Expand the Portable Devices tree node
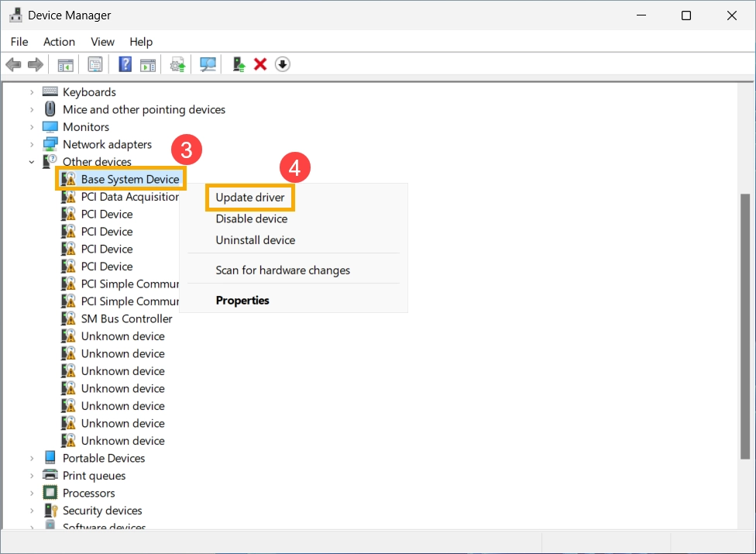 [x=32, y=458]
